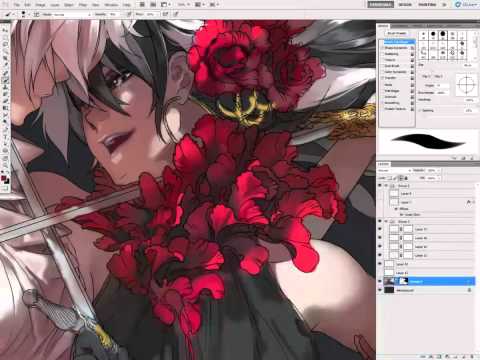Click the background color swatch
480x360 pixels.
(7, 181)
